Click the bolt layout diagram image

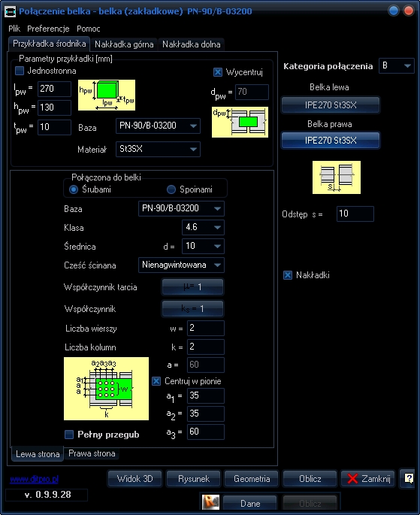tap(106, 389)
